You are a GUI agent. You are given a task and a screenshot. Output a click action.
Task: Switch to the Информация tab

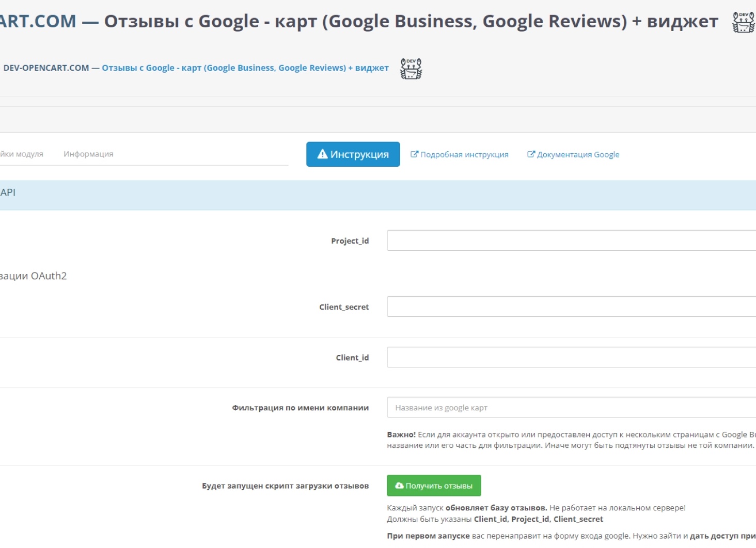pos(88,154)
